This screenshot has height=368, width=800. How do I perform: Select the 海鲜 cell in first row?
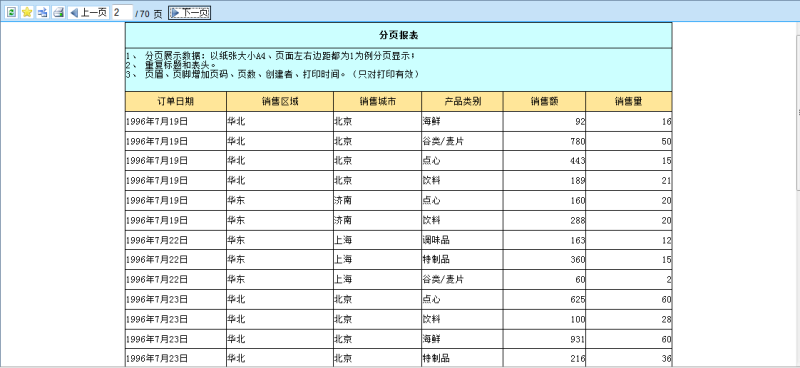pos(462,121)
